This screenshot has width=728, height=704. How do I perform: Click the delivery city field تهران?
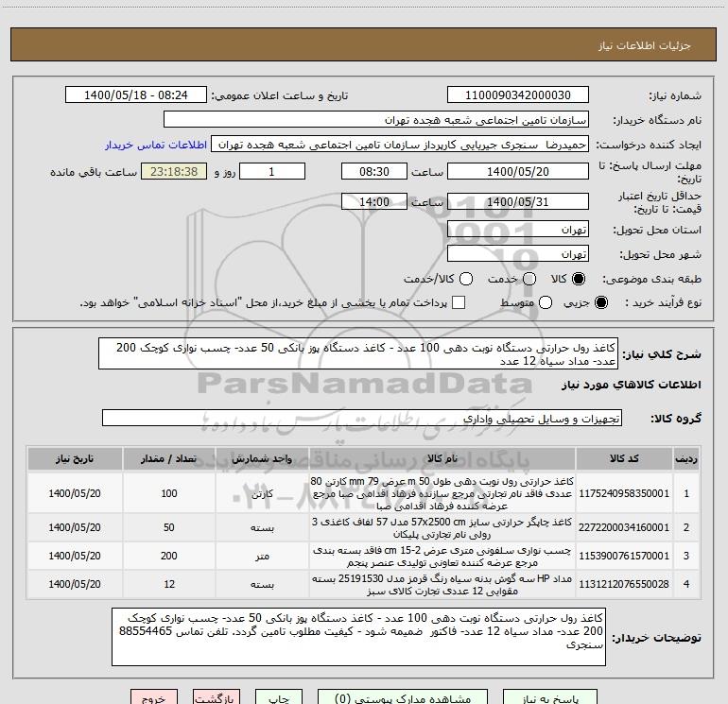click(518, 254)
